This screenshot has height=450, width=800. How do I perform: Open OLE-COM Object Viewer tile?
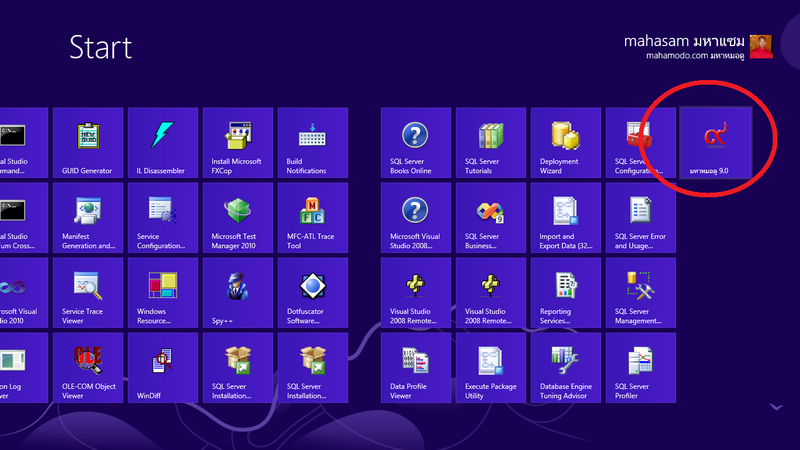[x=88, y=368]
